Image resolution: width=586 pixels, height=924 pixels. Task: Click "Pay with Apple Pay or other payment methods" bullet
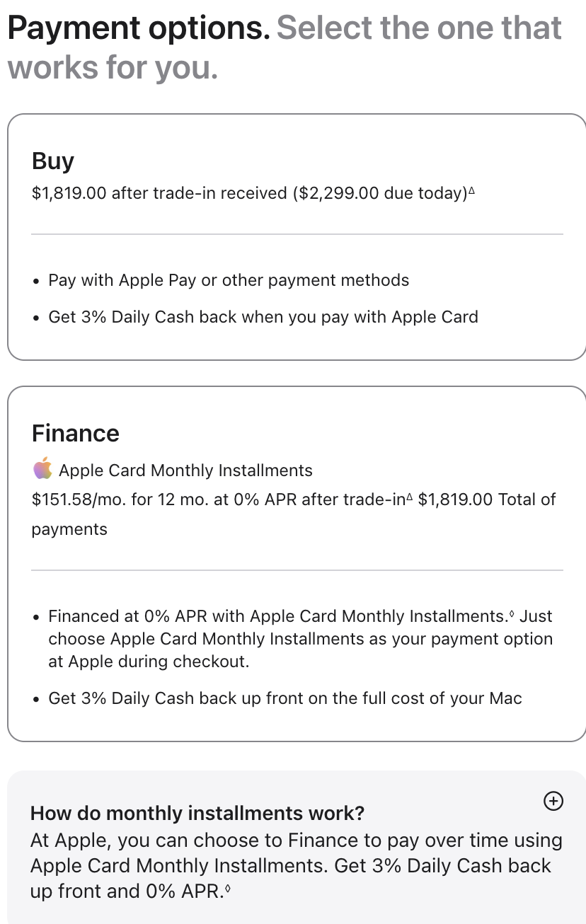click(229, 280)
